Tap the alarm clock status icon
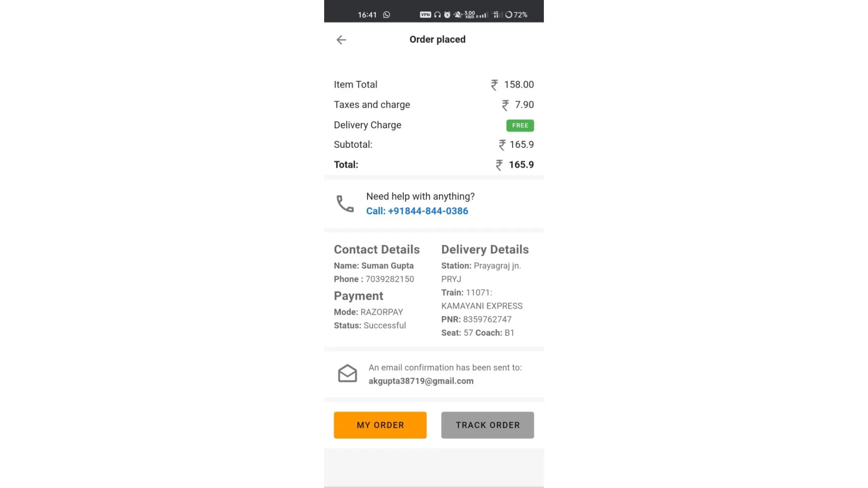This screenshot has width=868, height=488. 447,15
